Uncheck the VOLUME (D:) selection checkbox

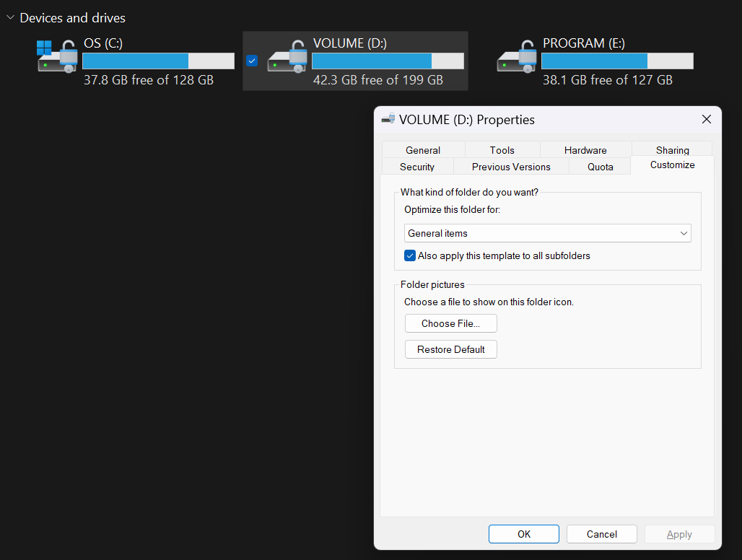coord(251,61)
